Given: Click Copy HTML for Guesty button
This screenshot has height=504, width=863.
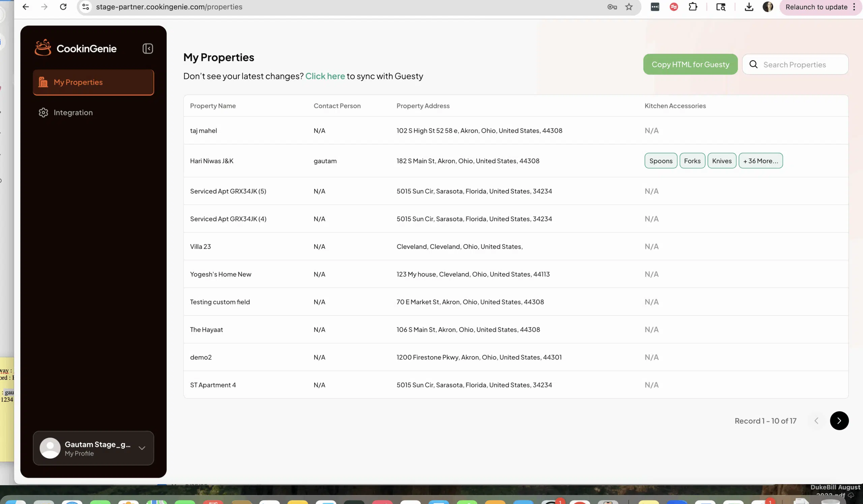Looking at the screenshot, I should (x=690, y=64).
